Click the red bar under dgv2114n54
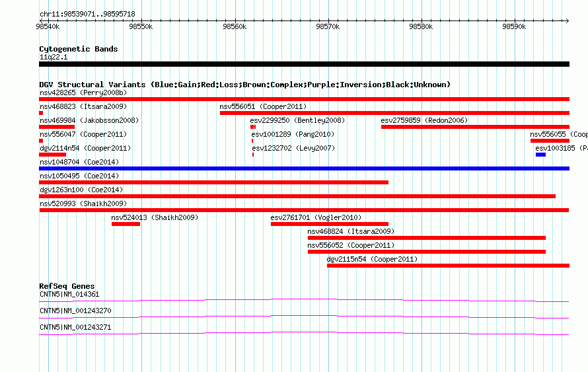 (x=52, y=155)
